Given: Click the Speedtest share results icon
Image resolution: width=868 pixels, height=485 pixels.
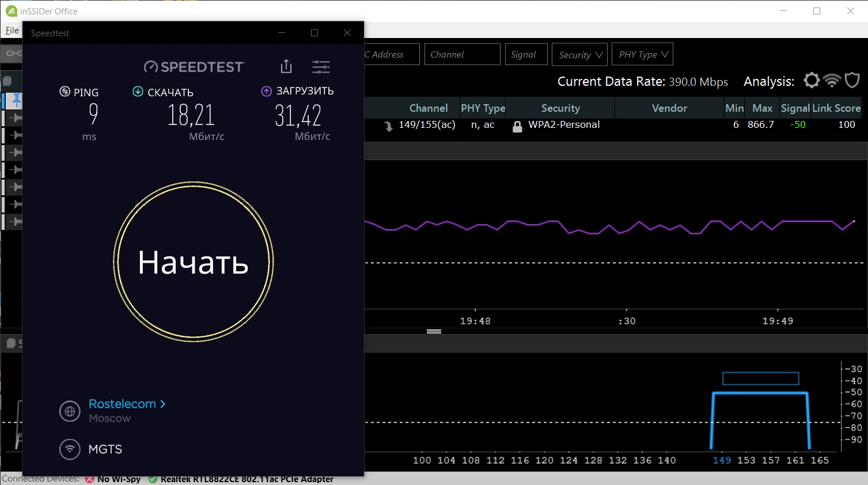Looking at the screenshot, I should (x=286, y=67).
